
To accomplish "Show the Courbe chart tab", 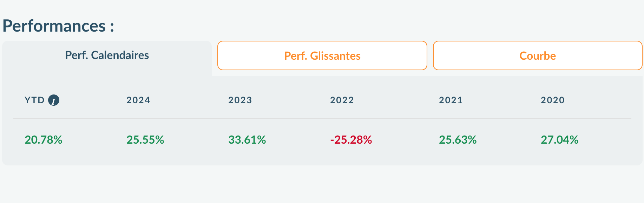I will pos(537,56).
